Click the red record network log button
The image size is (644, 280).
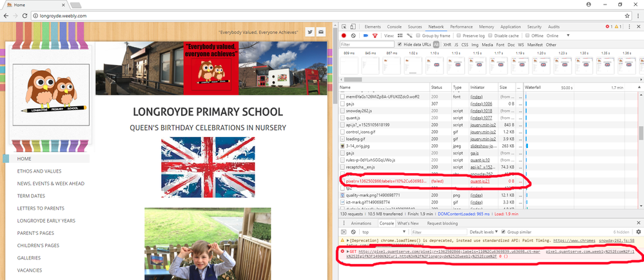tap(344, 35)
